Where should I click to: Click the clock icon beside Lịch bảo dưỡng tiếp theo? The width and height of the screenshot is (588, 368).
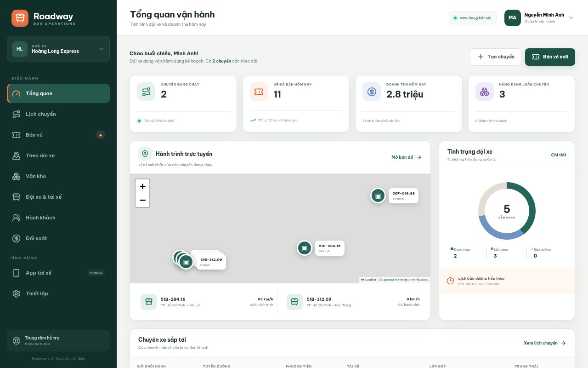tap(451, 281)
